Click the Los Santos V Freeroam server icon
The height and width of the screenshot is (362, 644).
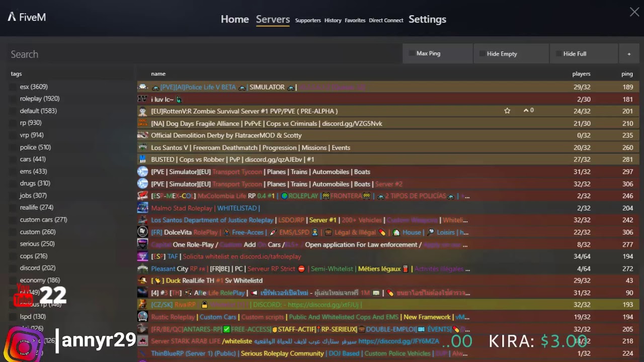tap(143, 147)
